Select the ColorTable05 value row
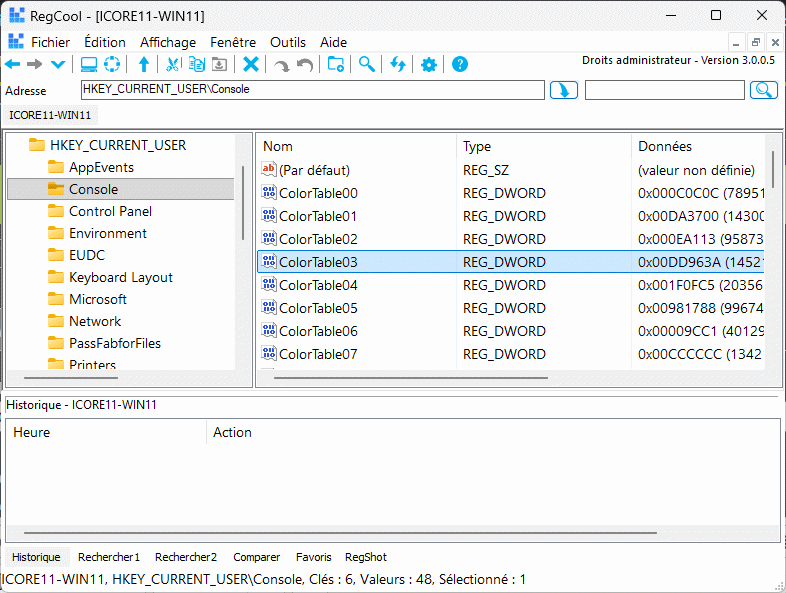The image size is (786, 593). (318, 308)
